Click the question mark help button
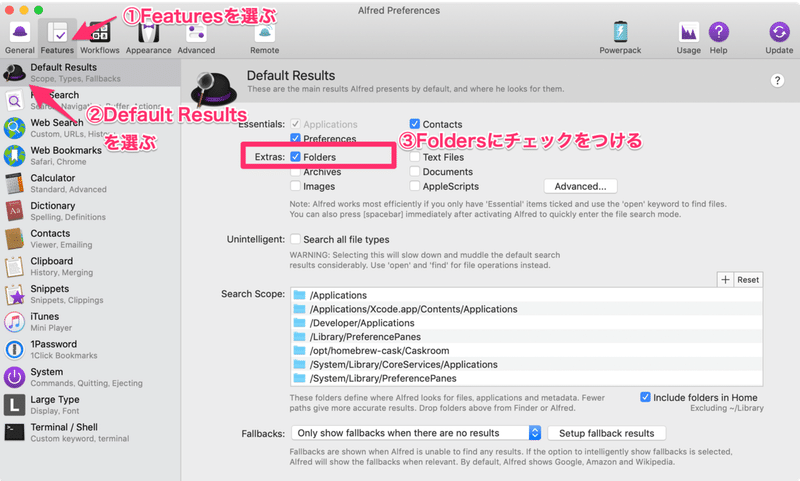This screenshot has width=800, height=481. coord(777,81)
